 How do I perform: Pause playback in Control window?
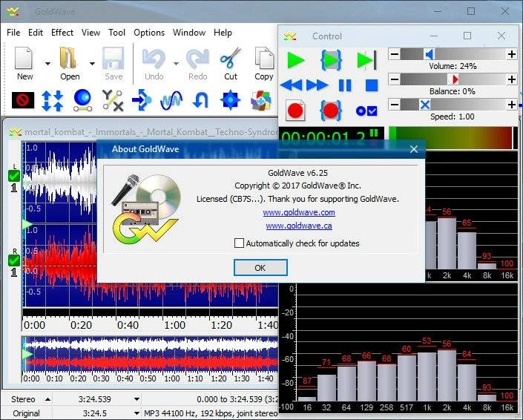point(345,85)
